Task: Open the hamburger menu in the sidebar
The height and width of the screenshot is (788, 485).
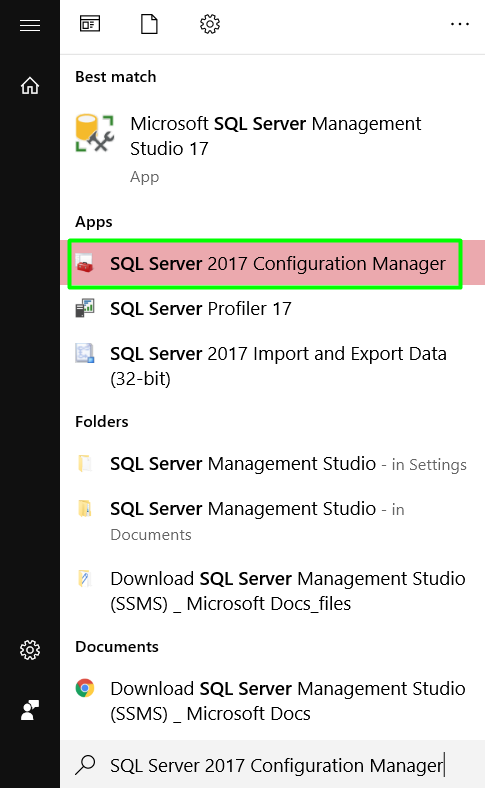Action: tap(30, 25)
